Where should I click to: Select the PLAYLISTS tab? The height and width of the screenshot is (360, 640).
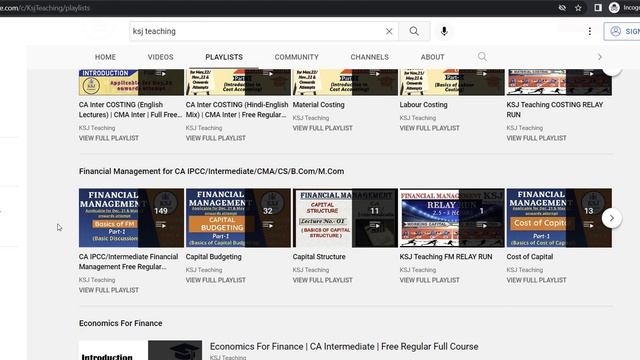pos(224,57)
